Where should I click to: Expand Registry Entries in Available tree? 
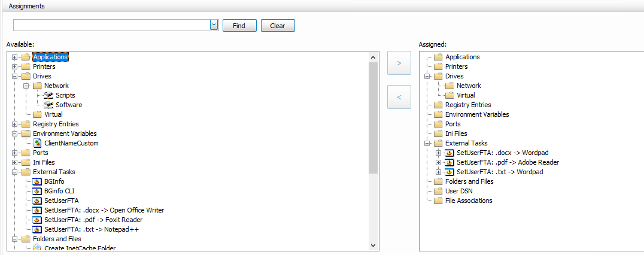pyautogui.click(x=15, y=124)
